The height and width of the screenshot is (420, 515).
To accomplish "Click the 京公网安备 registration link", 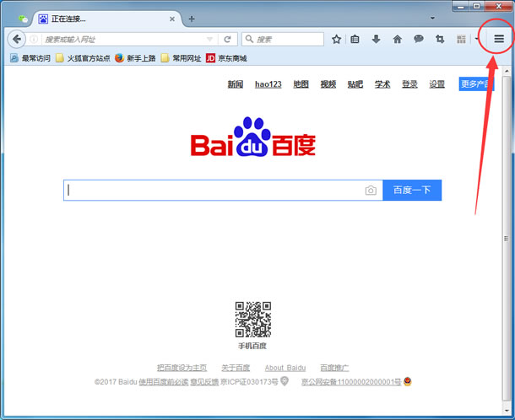I will point(351,382).
